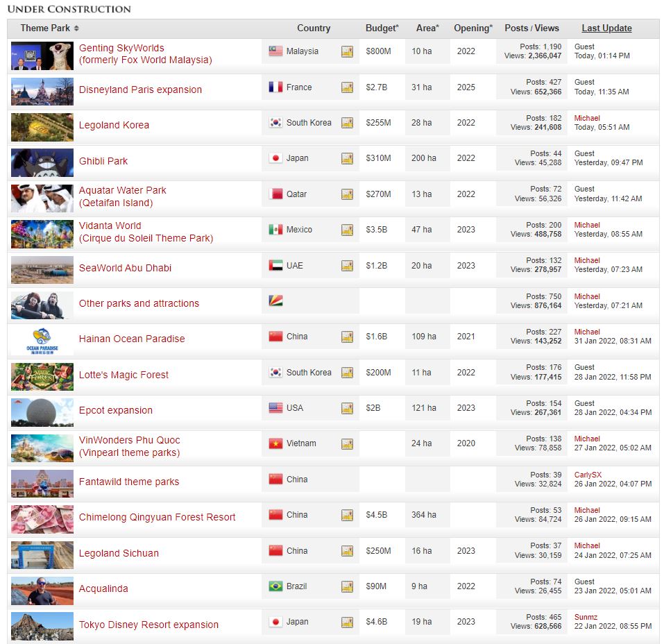
Task: Open the Fantawild theme parks thread
Action: click(129, 482)
